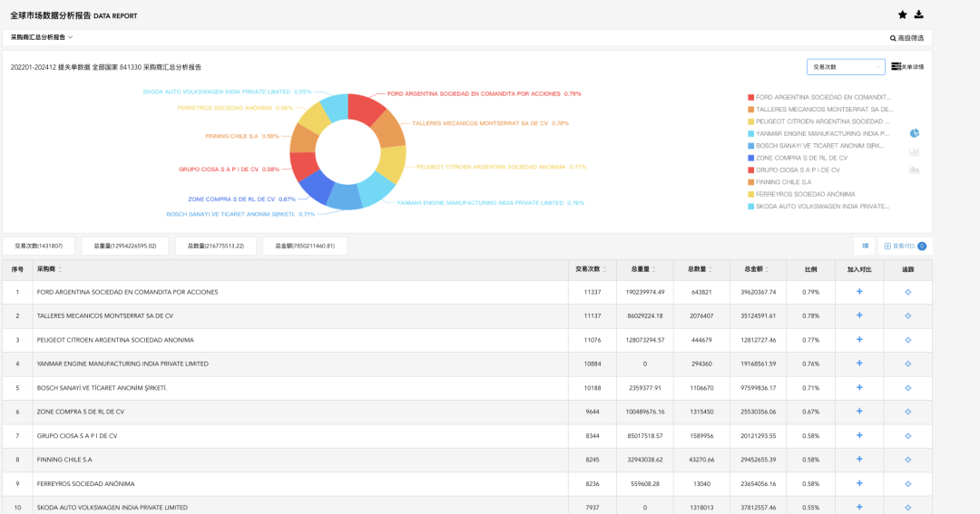
Task: Open 关单详情 customs detail list
Action: click(x=906, y=67)
